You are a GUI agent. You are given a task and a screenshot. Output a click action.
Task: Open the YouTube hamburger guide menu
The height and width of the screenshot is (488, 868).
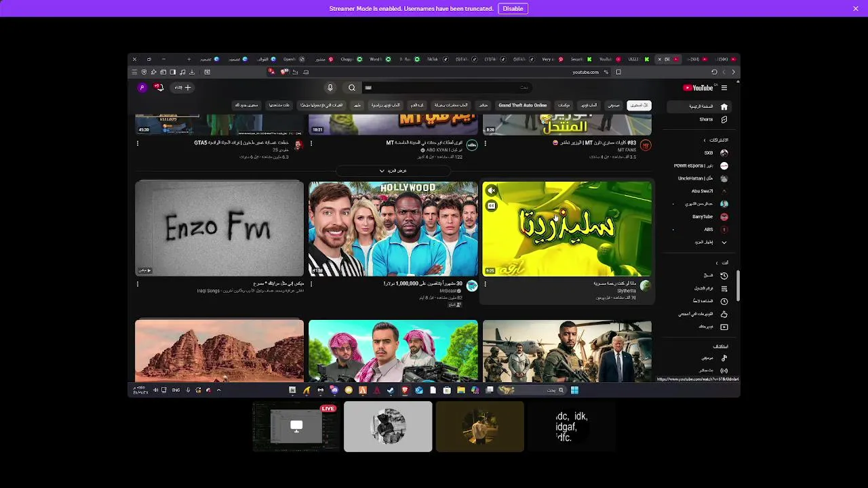point(724,87)
